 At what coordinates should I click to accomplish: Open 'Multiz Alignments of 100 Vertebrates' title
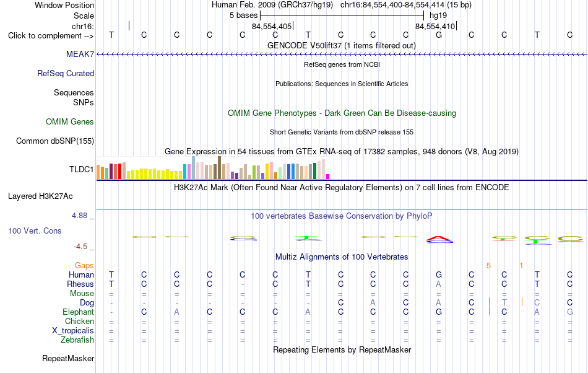tap(342, 257)
